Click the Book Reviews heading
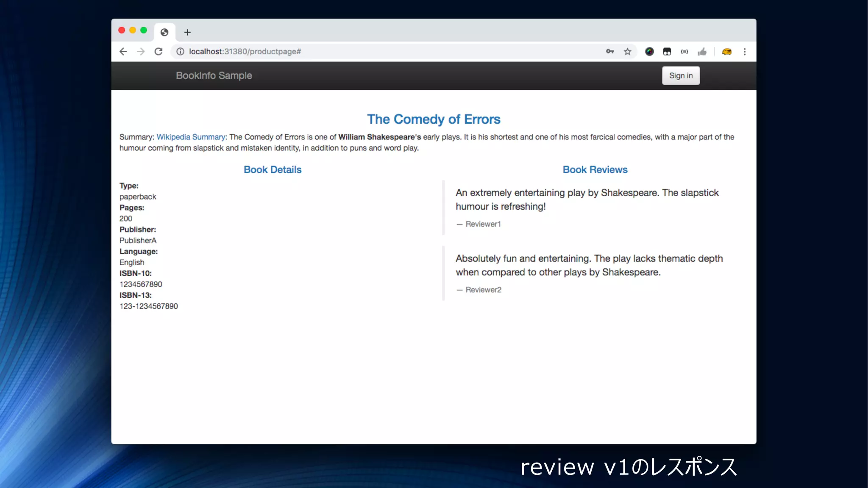868x488 pixels. 595,169
